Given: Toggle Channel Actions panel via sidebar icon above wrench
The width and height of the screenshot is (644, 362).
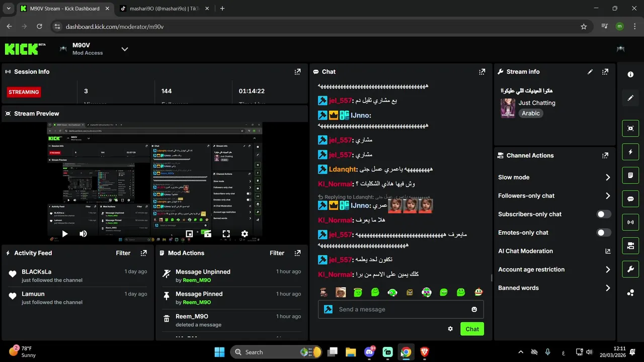Looking at the screenshot, I should point(630,246).
